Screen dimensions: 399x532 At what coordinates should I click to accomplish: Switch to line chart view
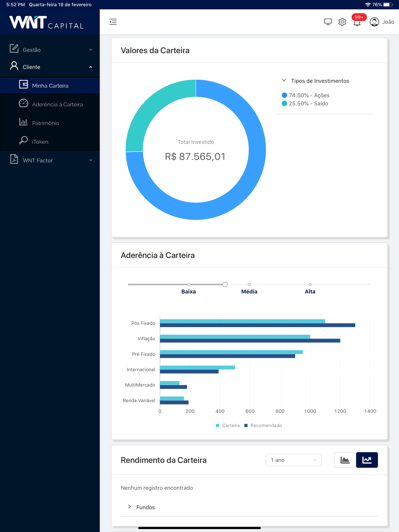click(x=367, y=460)
